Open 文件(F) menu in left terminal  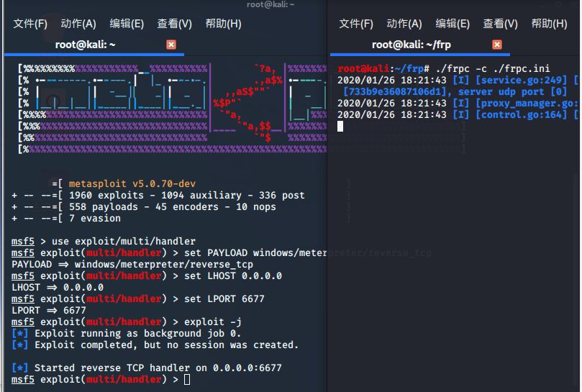30,24
